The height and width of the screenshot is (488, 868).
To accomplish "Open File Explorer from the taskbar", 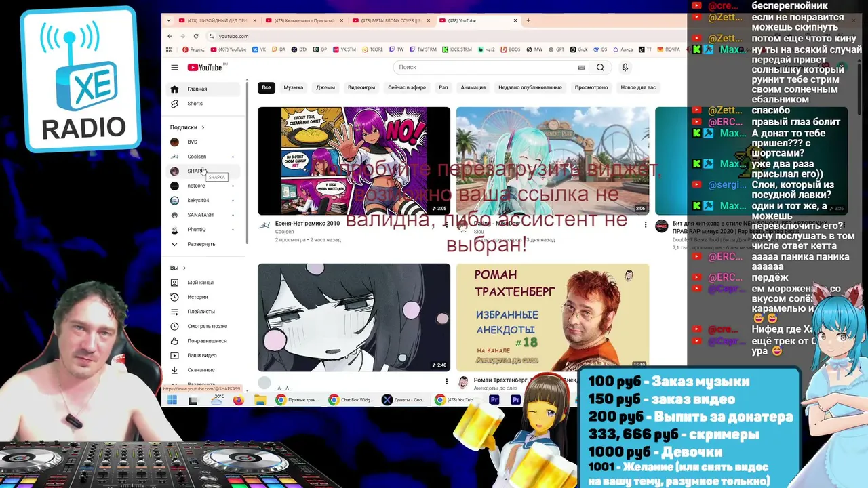I will (x=260, y=400).
